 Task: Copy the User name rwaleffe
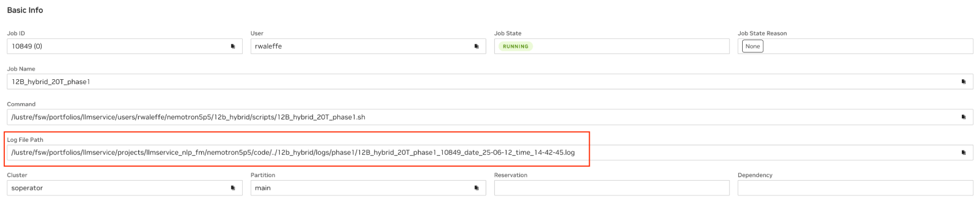(476, 46)
